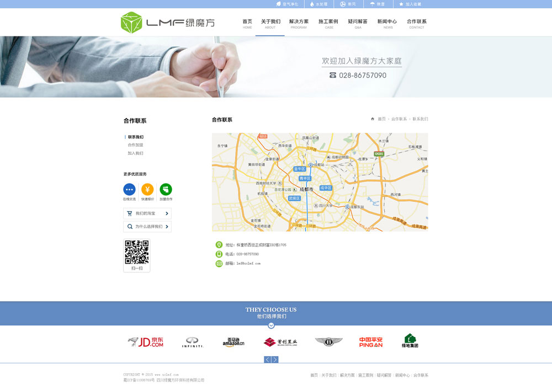Click the 武侯区 district marker on the map
Image resolution: width=552 pixels, height=392 pixels.
pyautogui.click(x=294, y=198)
